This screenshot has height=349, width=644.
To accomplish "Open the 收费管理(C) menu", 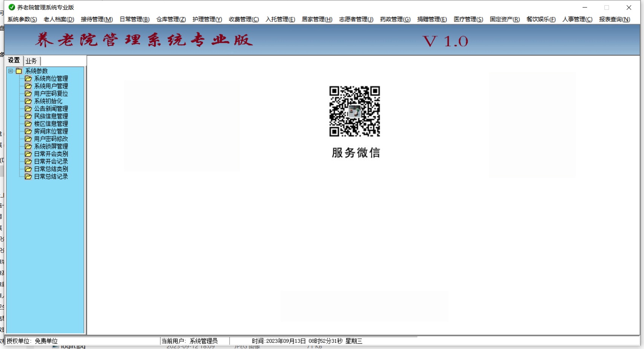I will pyautogui.click(x=244, y=19).
